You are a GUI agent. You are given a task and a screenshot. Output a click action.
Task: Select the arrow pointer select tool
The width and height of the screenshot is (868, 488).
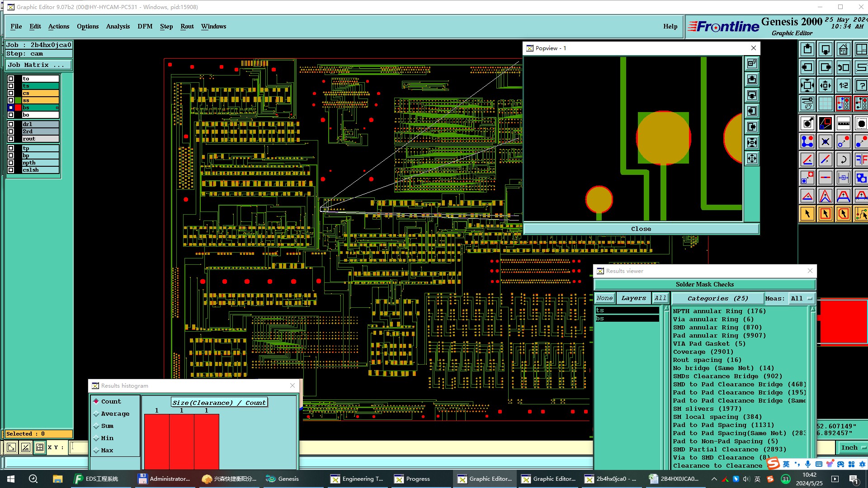coord(807,214)
